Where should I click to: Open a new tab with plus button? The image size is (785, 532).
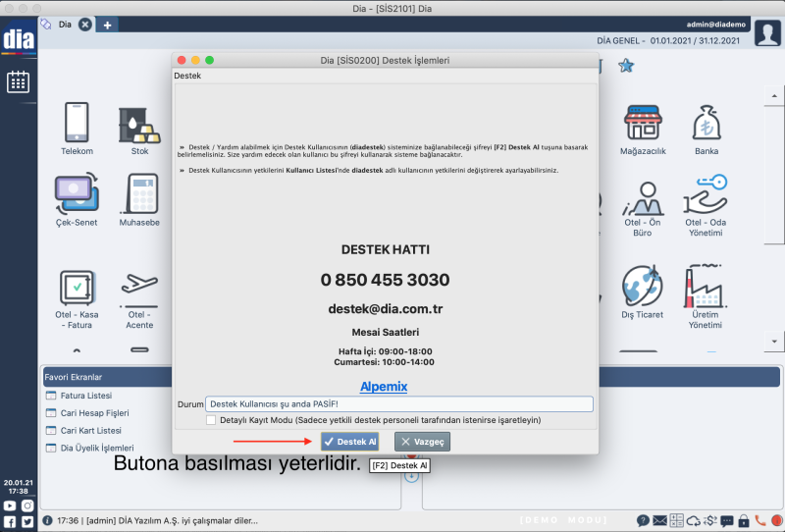click(x=107, y=24)
